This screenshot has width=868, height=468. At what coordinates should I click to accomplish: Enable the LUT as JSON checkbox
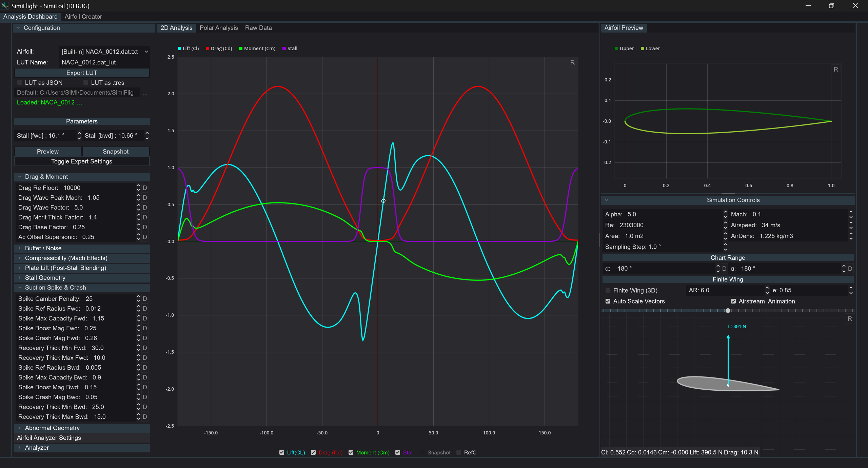tap(20, 83)
